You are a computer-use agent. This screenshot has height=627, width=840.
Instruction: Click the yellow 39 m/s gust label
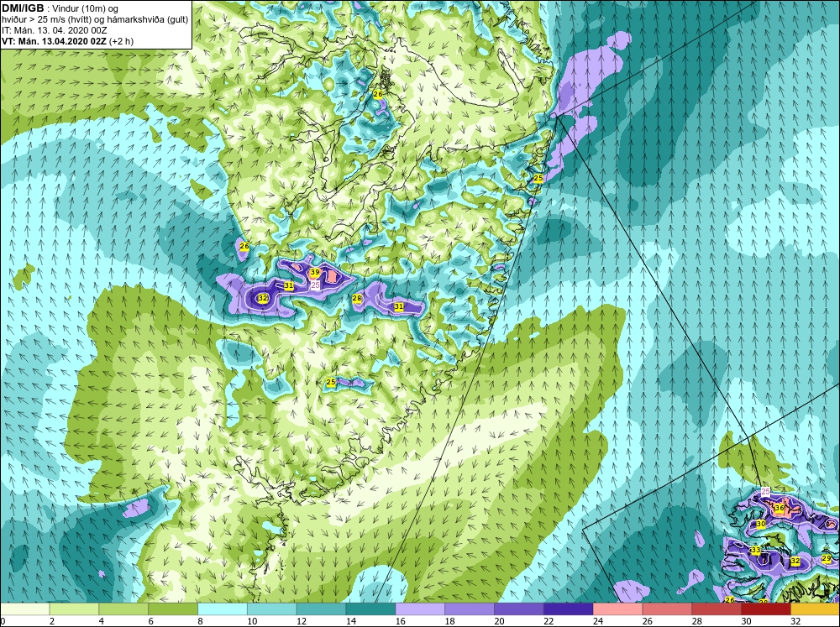(315, 273)
